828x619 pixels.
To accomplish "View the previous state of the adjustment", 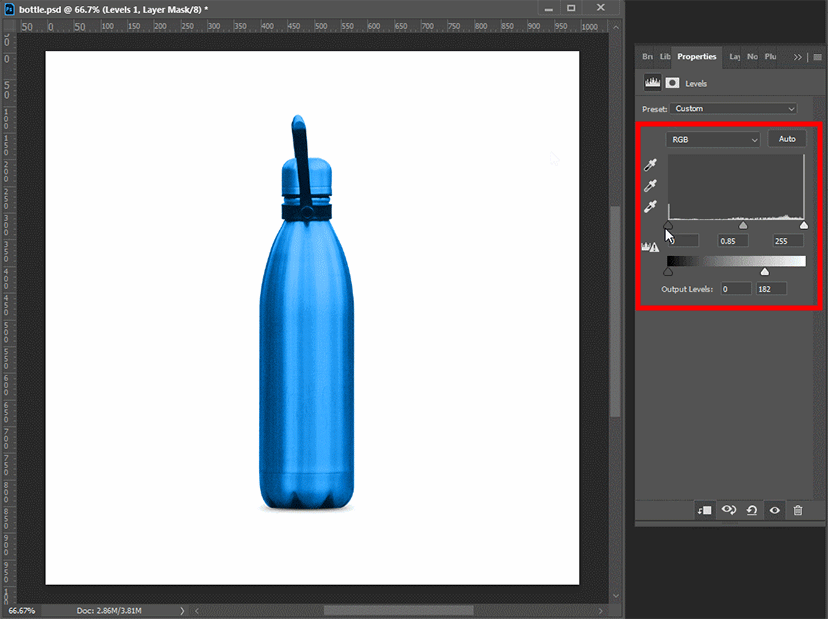I will (x=729, y=510).
